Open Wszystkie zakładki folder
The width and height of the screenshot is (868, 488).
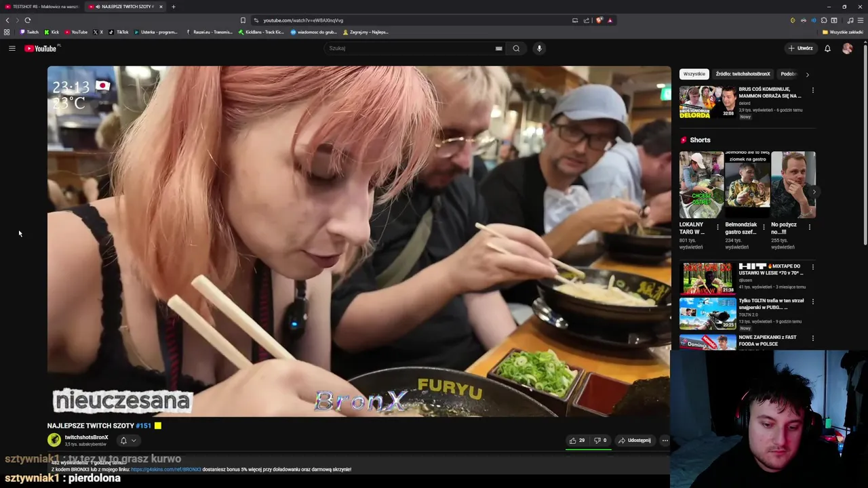(843, 32)
